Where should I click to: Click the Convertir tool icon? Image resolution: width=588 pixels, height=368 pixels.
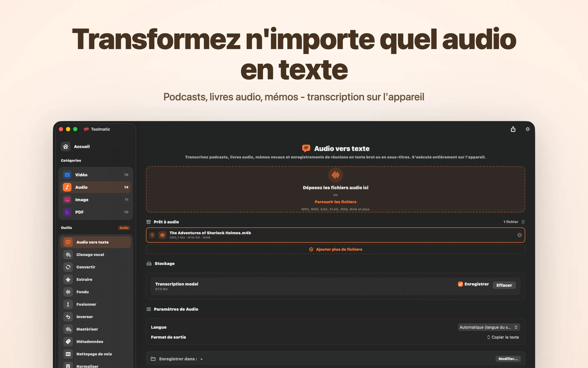pos(68,267)
